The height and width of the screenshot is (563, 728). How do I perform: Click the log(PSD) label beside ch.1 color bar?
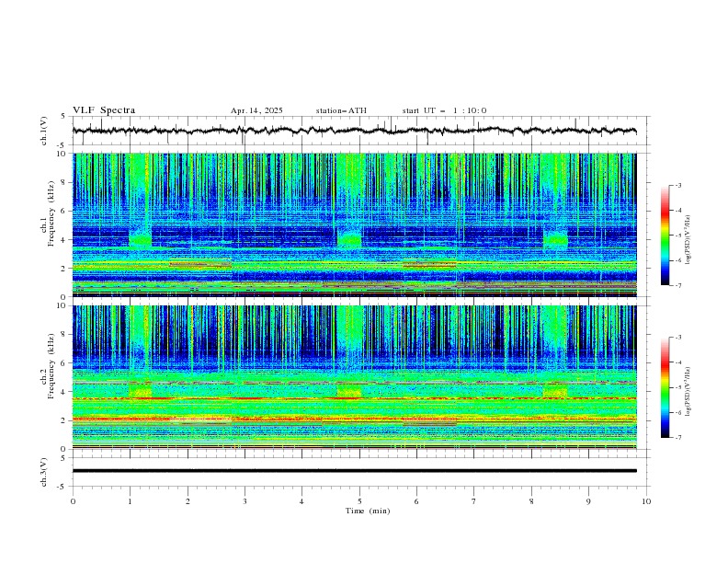[688, 240]
